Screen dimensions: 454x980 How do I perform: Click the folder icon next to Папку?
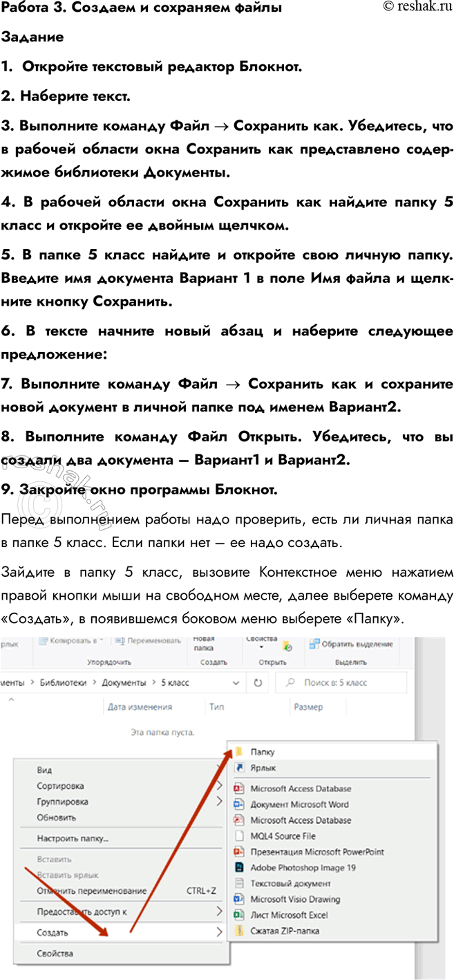238,752
